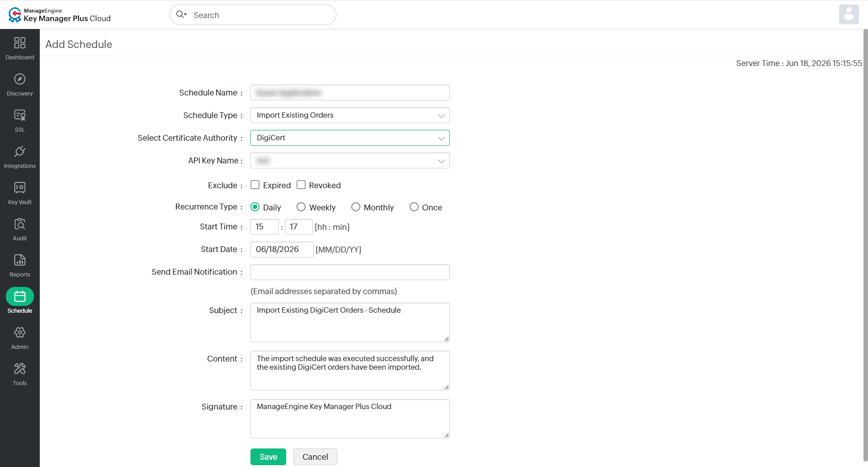Click the search magnifier icon
Image resolution: width=868 pixels, height=467 pixels.
(x=181, y=14)
